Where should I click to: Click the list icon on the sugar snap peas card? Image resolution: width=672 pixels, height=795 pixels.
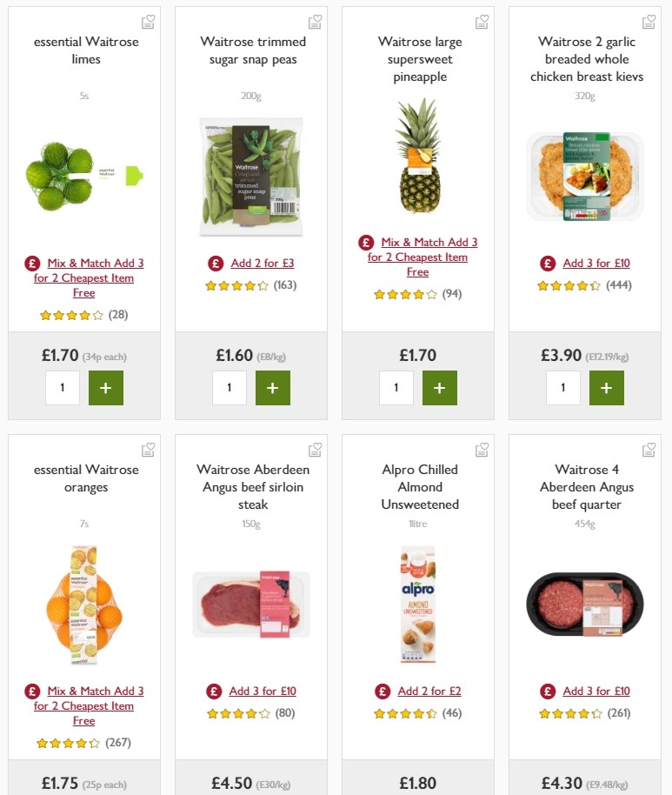(x=315, y=21)
